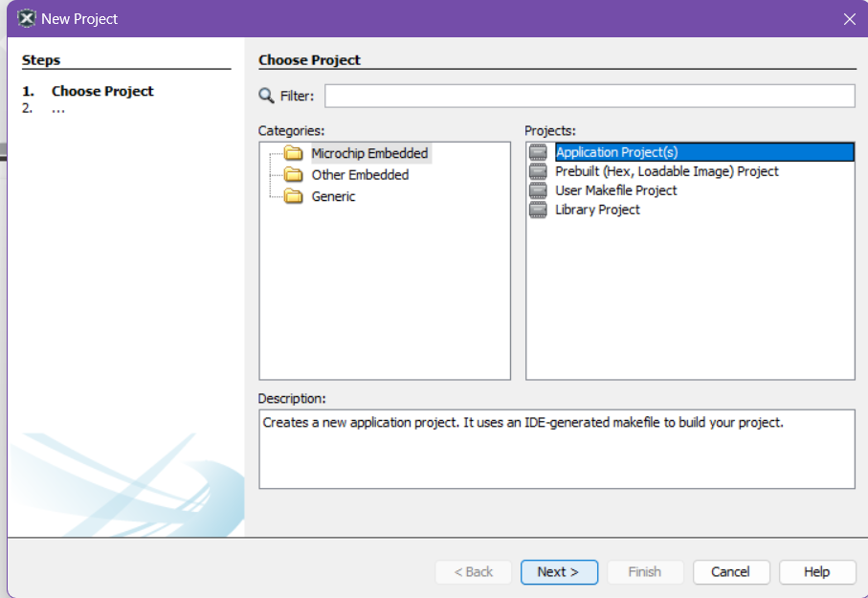Close the New Project dialog window
This screenshot has height=598, width=868.
(x=849, y=18)
